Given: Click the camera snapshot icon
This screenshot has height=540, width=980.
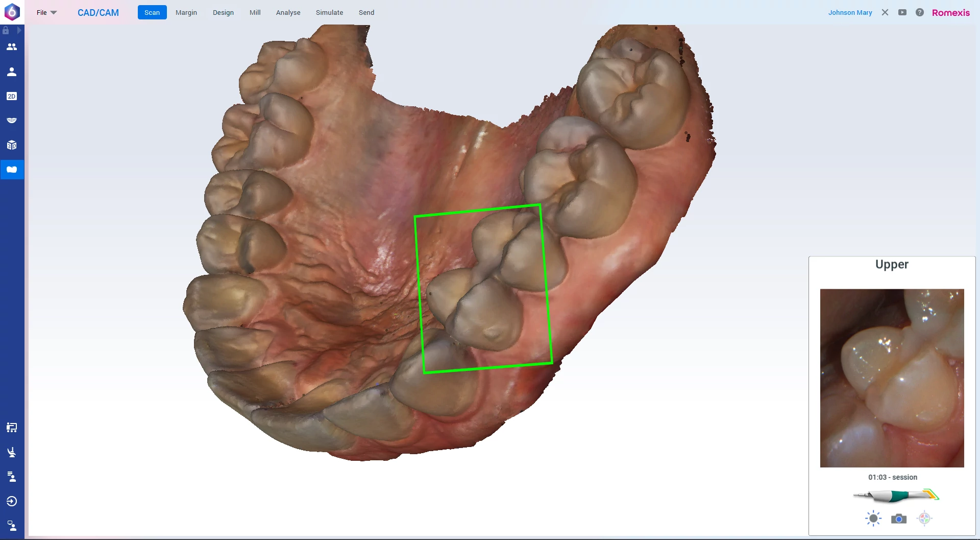Looking at the screenshot, I should (899, 519).
